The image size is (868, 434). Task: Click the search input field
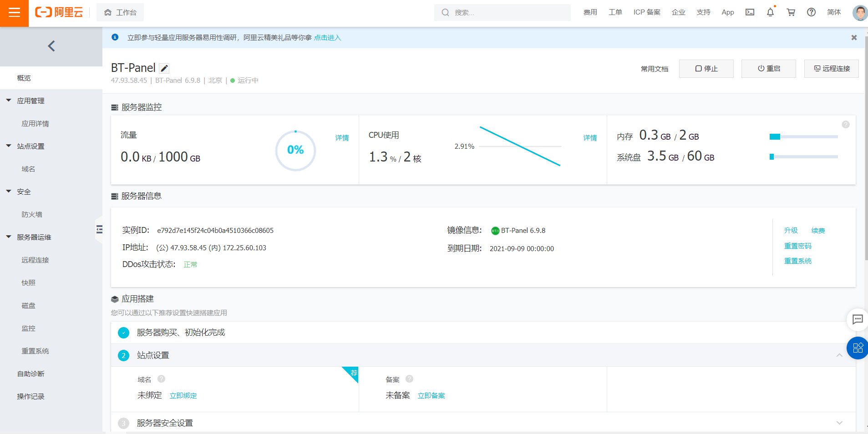502,12
